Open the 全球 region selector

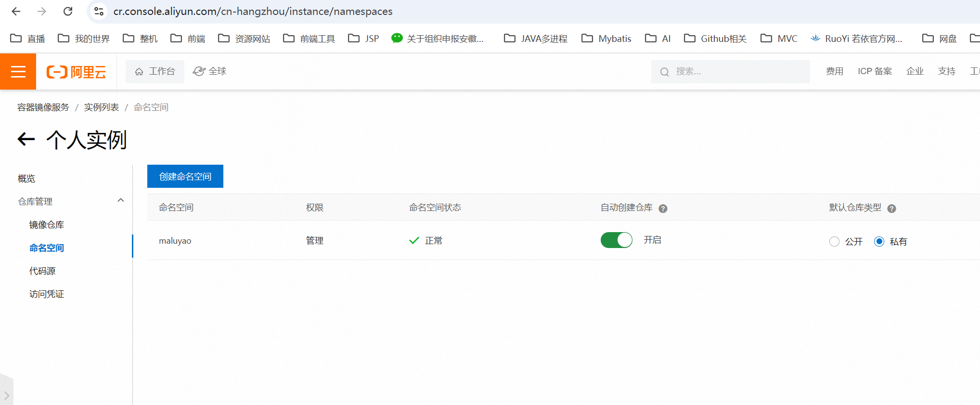[x=209, y=71]
